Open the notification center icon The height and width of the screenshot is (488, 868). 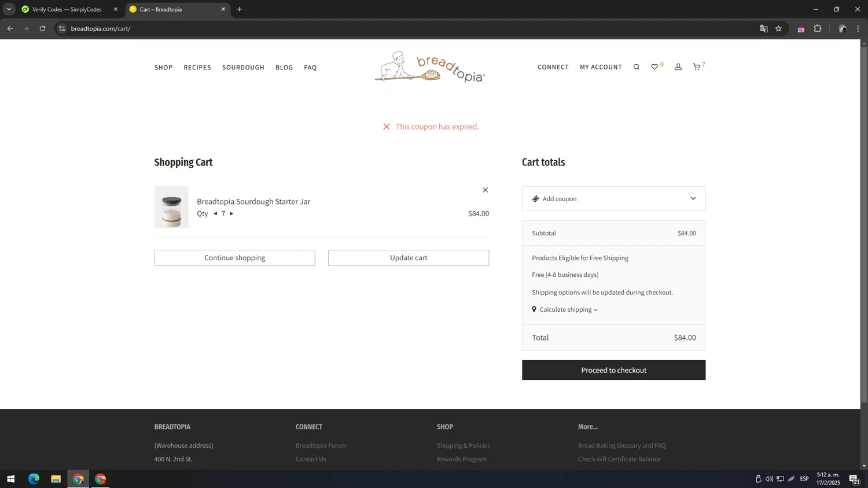click(854, 479)
